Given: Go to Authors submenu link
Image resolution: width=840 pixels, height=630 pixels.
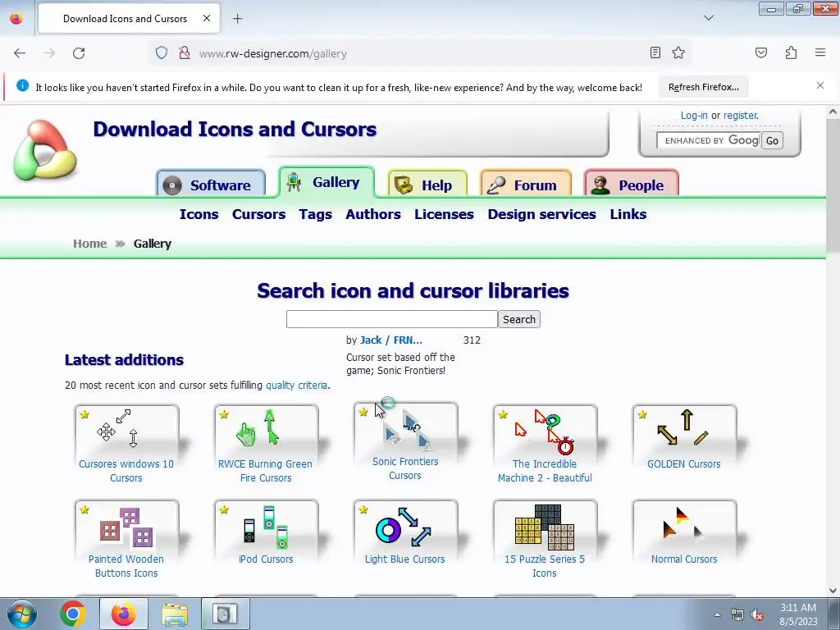Looking at the screenshot, I should (x=373, y=214).
